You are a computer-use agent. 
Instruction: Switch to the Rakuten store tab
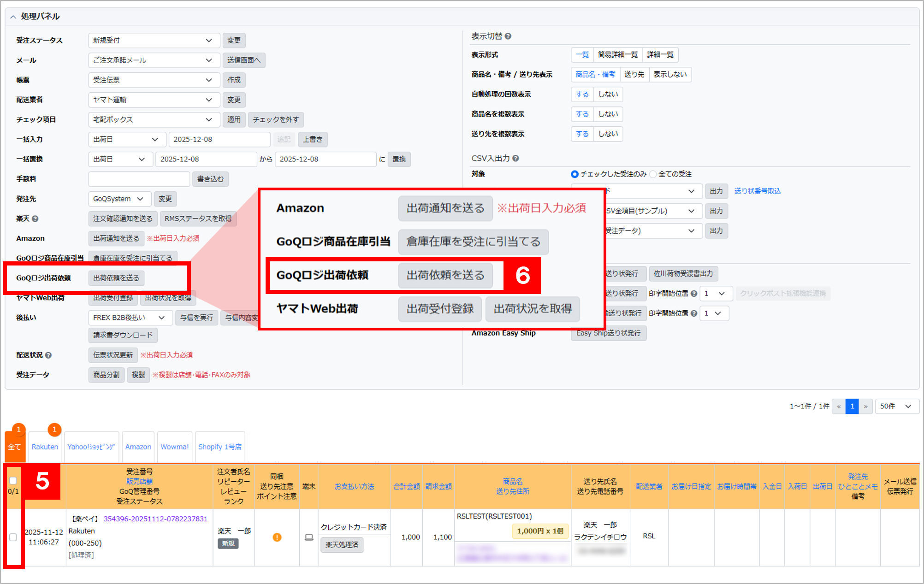45,447
